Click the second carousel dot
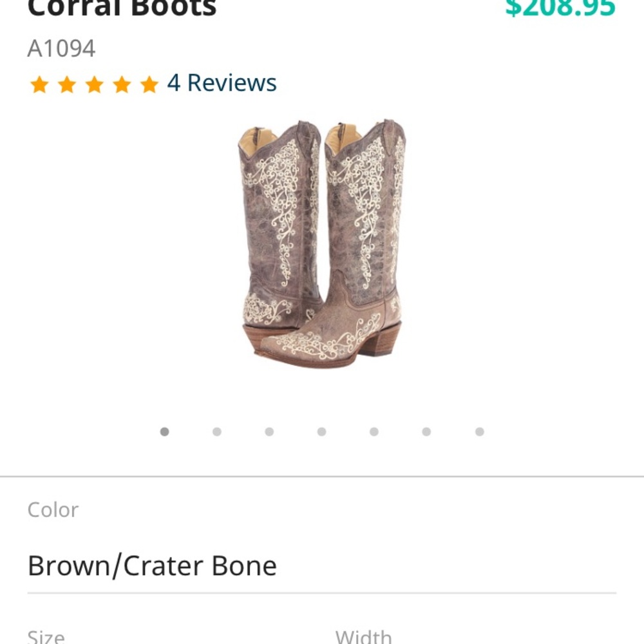Screen dimensions: 644x644 (216, 431)
